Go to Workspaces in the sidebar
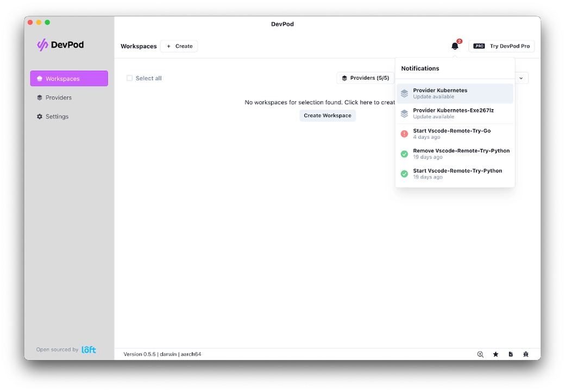Viewport: 565px width, 392px height. 69,79
